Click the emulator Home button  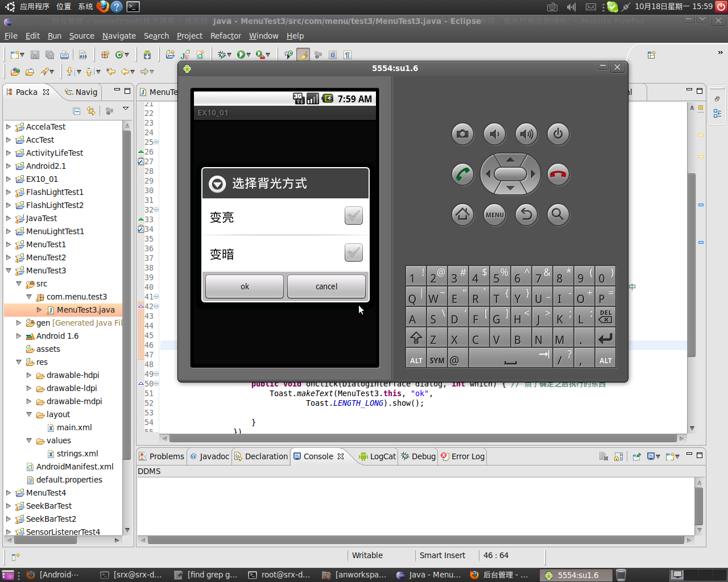[x=462, y=214]
